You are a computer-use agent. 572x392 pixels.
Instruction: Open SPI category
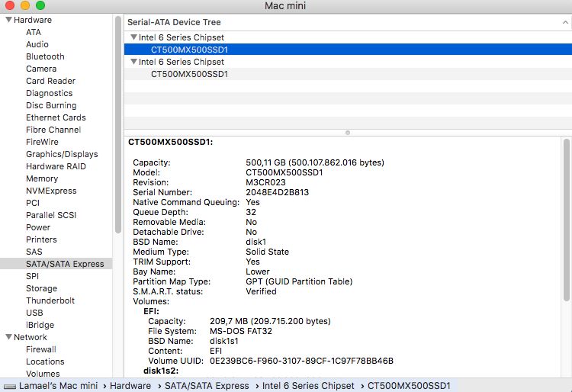point(33,276)
